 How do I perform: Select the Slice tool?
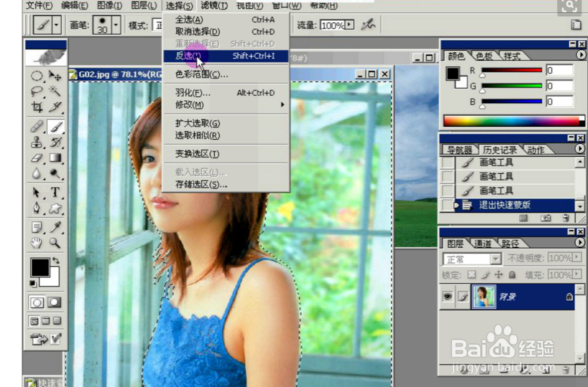coord(55,107)
